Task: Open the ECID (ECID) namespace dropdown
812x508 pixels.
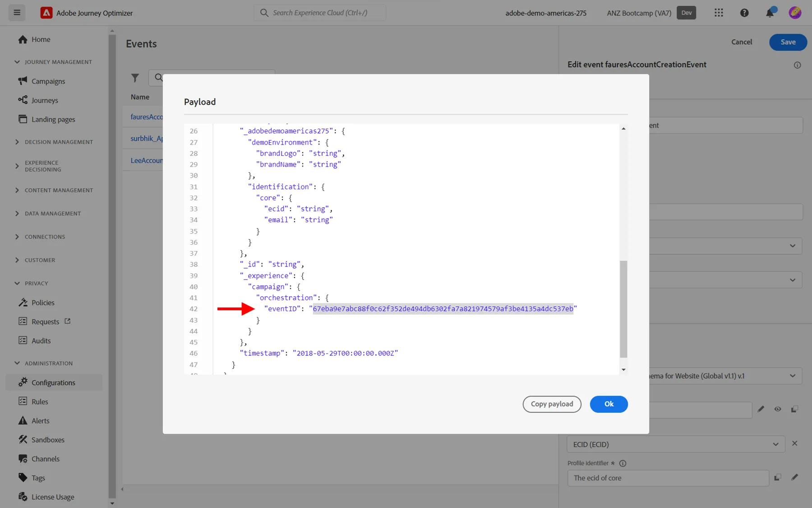Action: (x=676, y=444)
